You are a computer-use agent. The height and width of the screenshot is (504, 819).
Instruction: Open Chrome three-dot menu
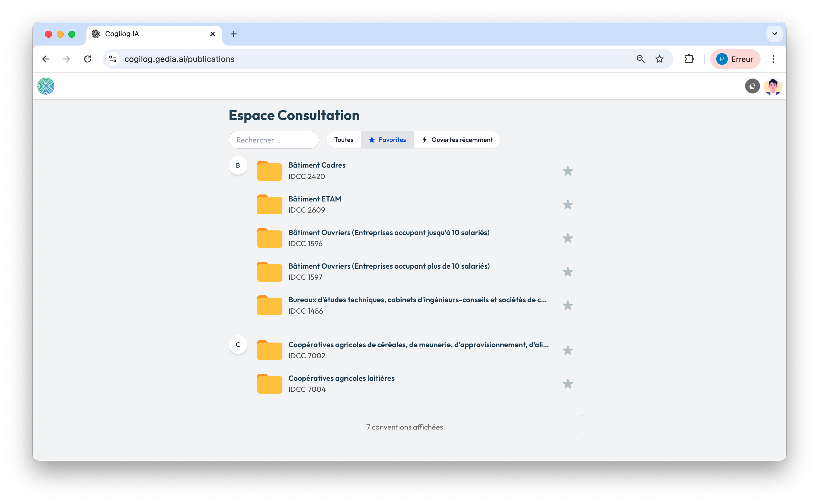coord(773,59)
